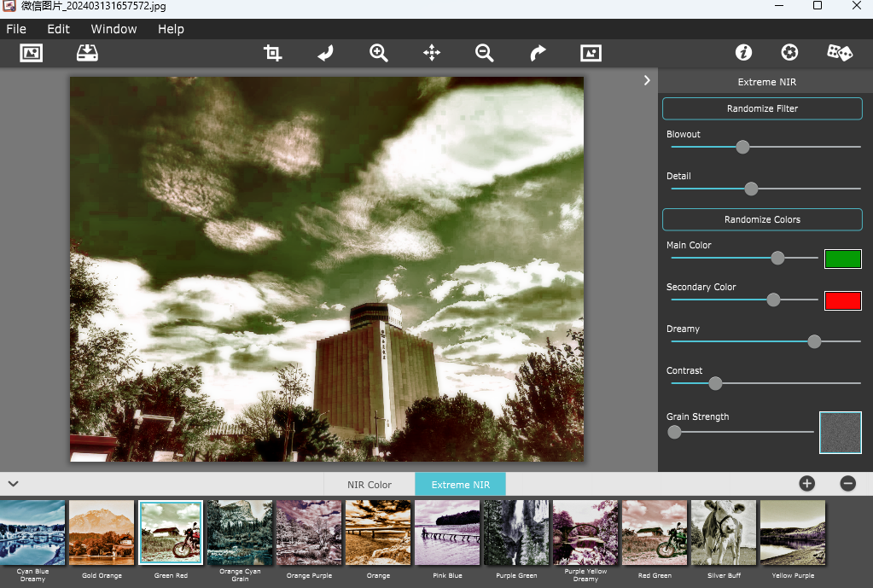The height and width of the screenshot is (588, 873).
Task: Switch to the NIR Color tab
Action: 370,485
